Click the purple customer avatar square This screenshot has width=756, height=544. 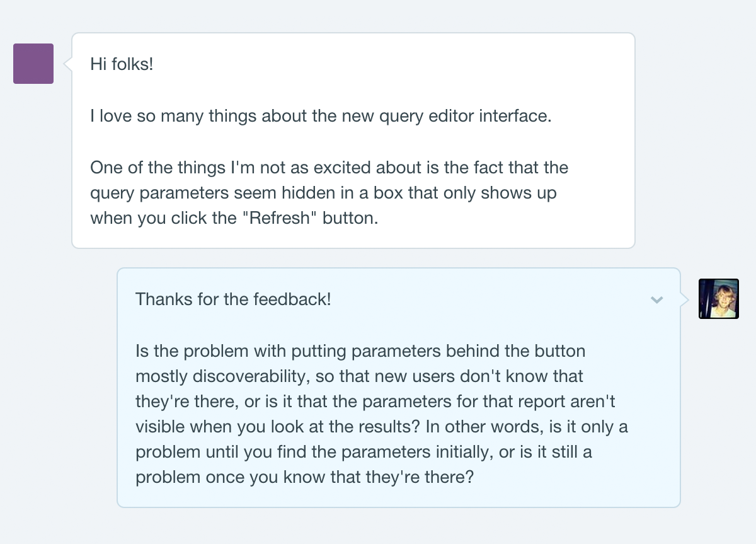tap(33, 64)
